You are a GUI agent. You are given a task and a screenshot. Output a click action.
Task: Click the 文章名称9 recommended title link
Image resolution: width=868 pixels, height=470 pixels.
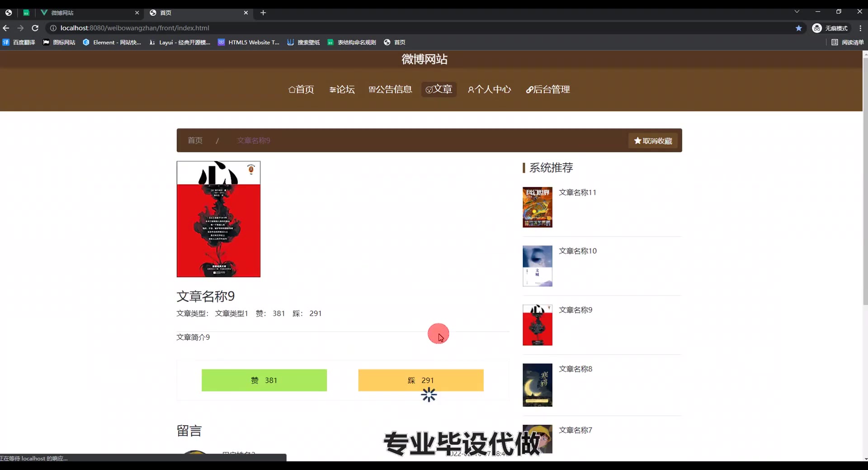pyautogui.click(x=576, y=310)
